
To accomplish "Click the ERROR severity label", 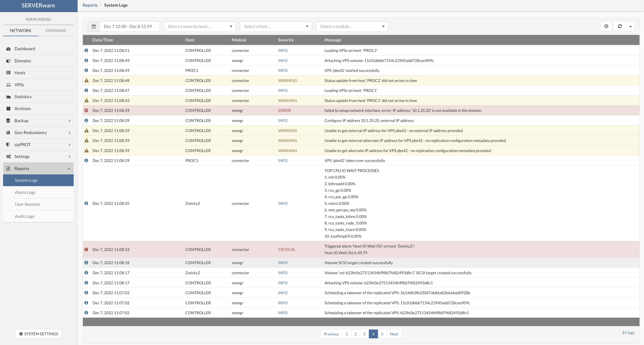I will click(x=285, y=110).
